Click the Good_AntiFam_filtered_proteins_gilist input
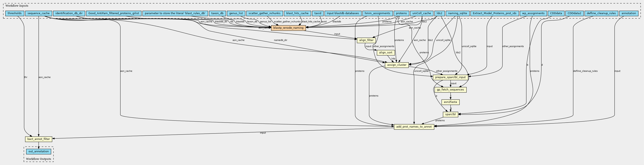The image size is (644, 165). (x=114, y=13)
